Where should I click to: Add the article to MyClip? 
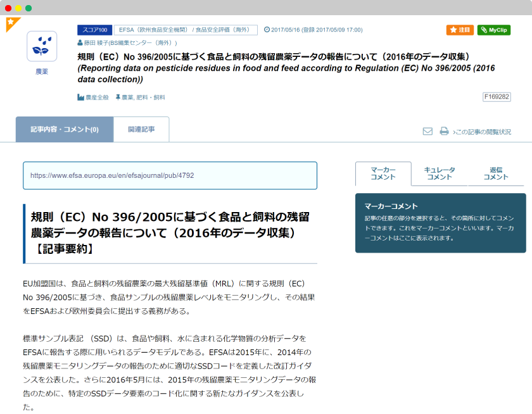coord(493,30)
